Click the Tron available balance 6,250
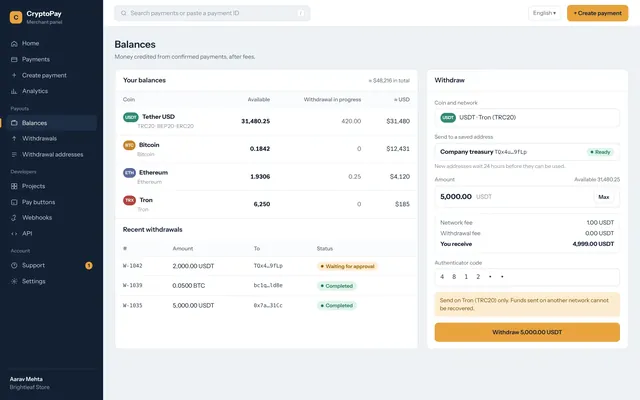The width and height of the screenshot is (640, 400). (x=262, y=204)
